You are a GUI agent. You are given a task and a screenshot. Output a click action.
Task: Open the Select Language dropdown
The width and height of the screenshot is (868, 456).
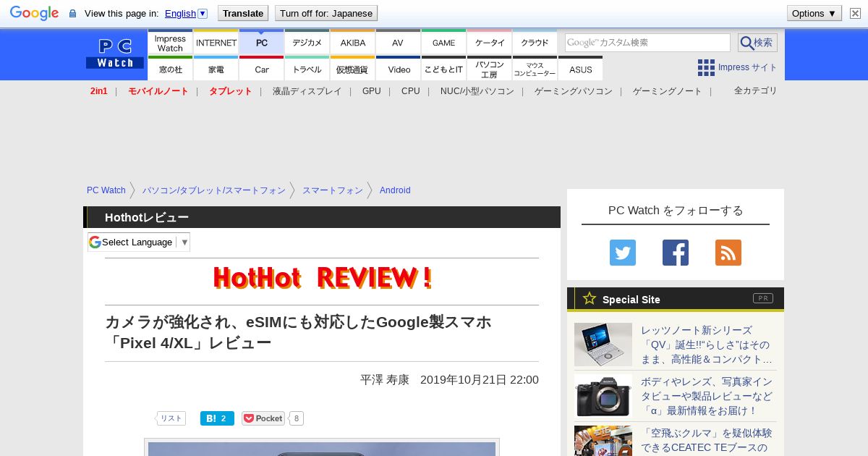(x=139, y=242)
